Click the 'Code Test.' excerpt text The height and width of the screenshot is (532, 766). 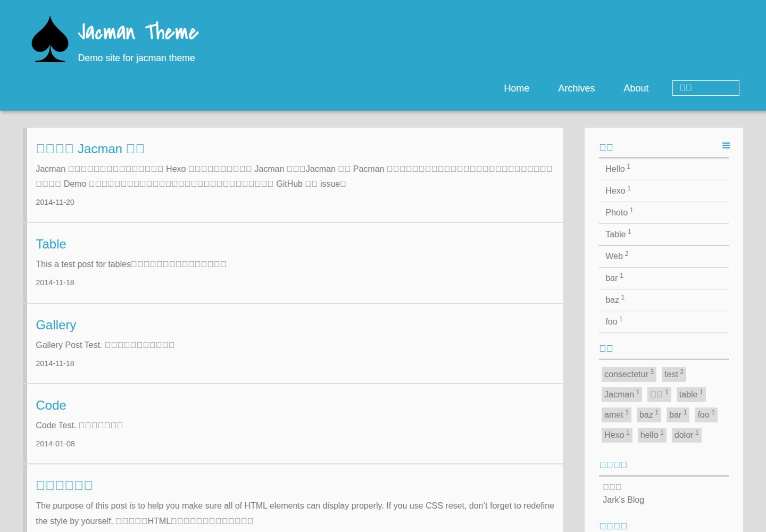(56, 425)
